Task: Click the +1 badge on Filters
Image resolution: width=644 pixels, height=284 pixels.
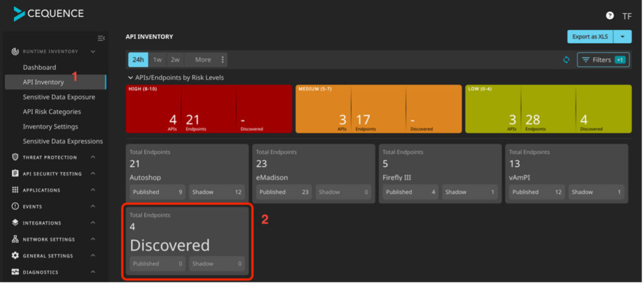Action: click(x=619, y=60)
